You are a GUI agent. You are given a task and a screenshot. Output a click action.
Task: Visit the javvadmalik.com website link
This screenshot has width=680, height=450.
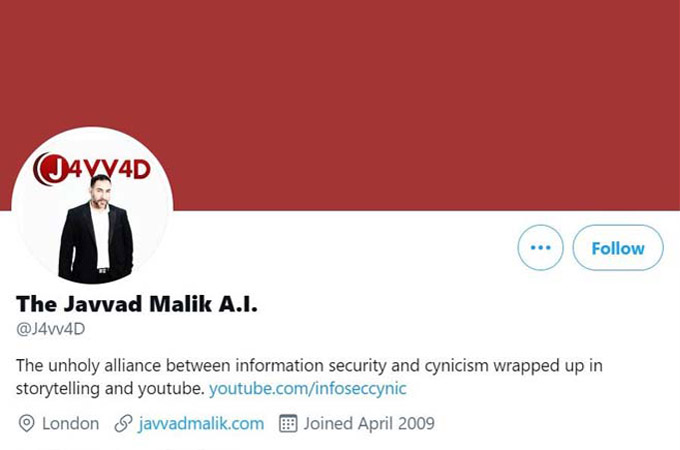[x=201, y=424]
